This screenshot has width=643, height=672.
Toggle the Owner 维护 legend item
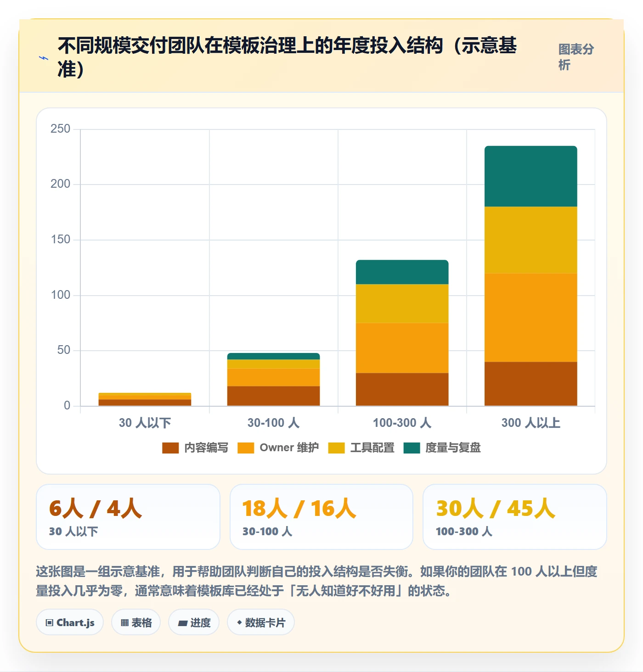pyautogui.click(x=278, y=448)
